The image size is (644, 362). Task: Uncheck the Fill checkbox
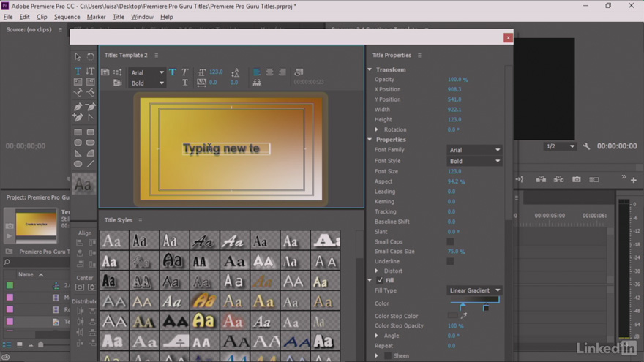(380, 280)
